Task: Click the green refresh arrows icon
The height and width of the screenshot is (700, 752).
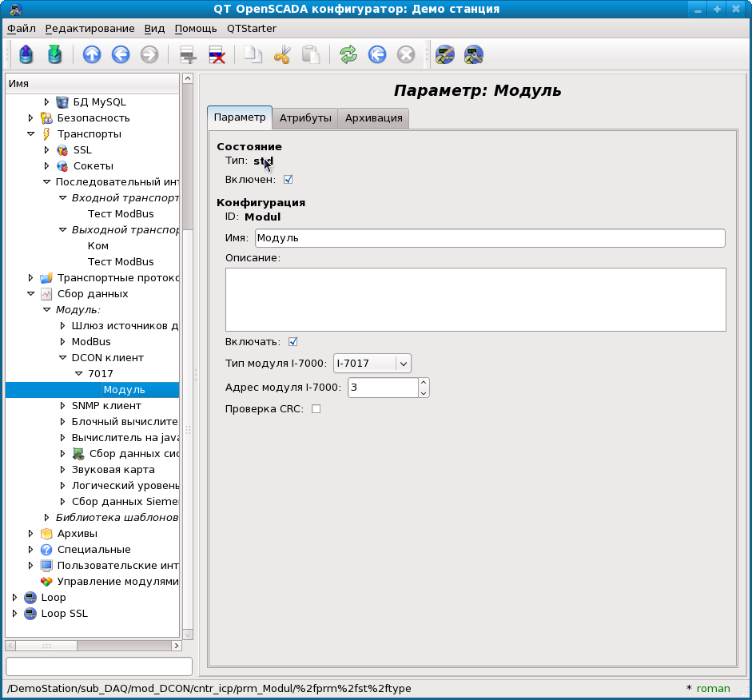Action: click(348, 55)
